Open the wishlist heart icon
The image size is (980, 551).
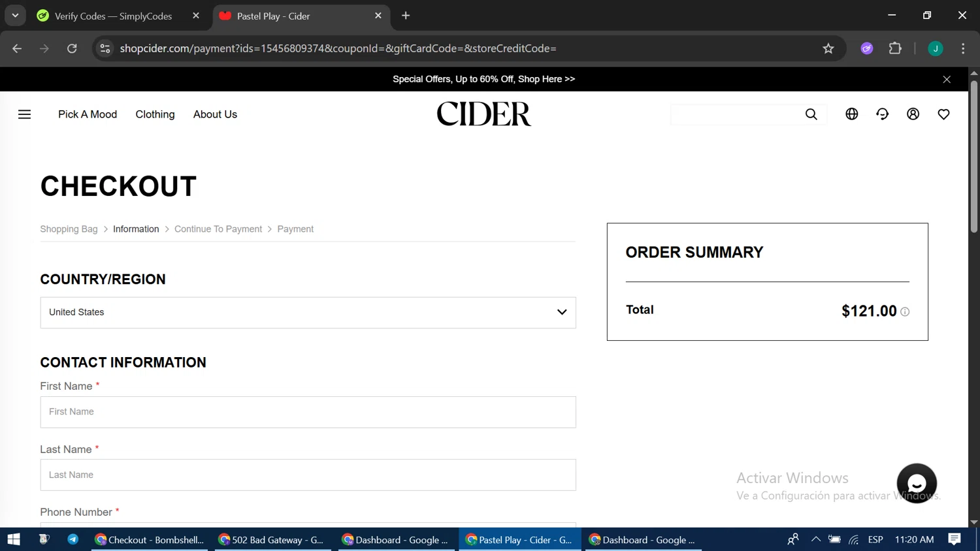944,114
